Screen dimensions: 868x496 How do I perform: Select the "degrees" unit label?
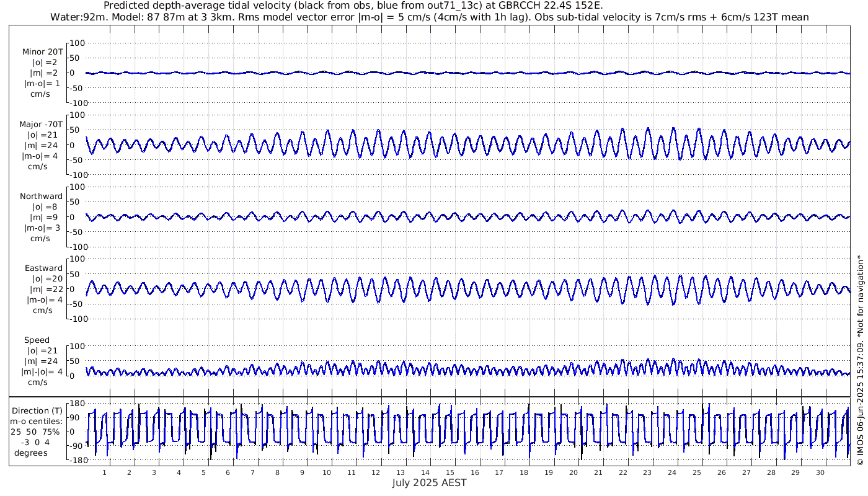32,453
